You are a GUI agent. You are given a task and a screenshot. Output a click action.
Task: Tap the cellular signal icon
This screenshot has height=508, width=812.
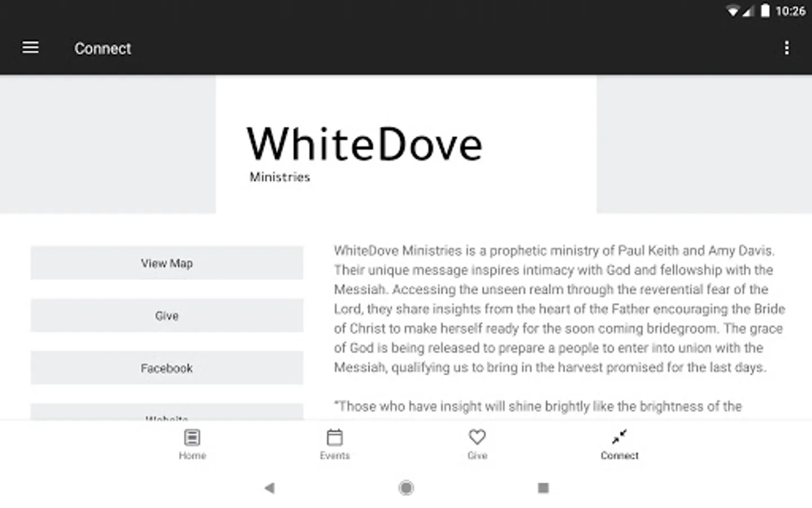pos(748,11)
